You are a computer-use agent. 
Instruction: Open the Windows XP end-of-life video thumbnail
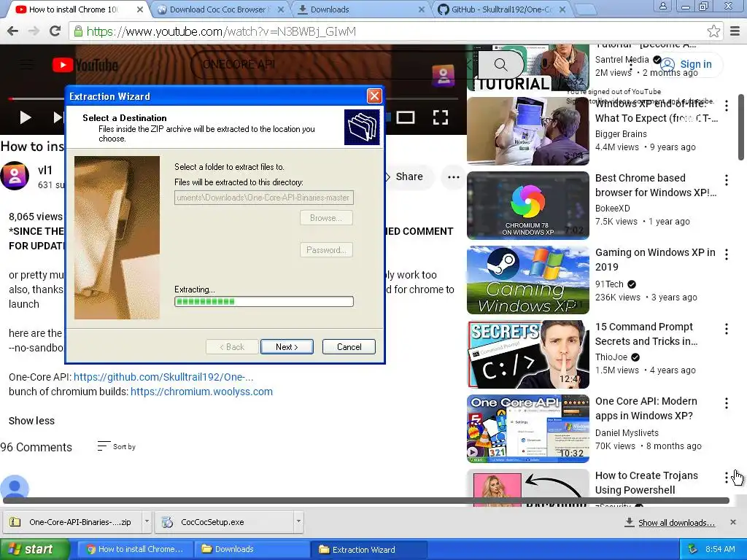(528, 131)
